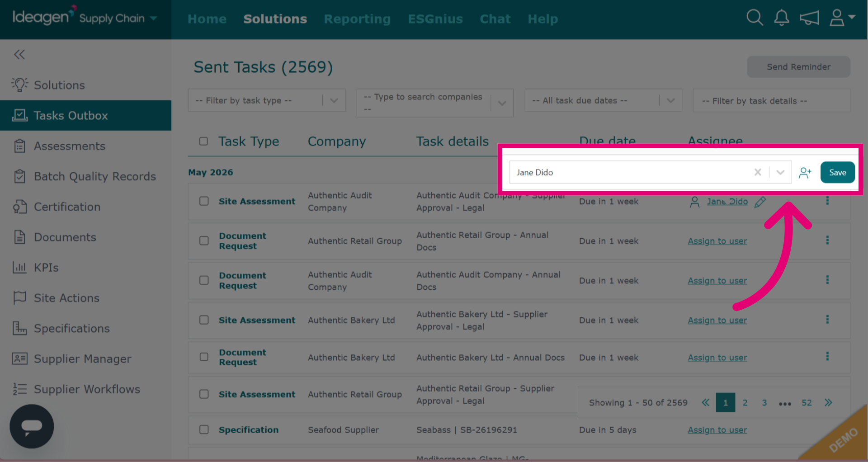The height and width of the screenshot is (462, 868).
Task: Click the Site Actions flag icon
Action: [19, 297]
